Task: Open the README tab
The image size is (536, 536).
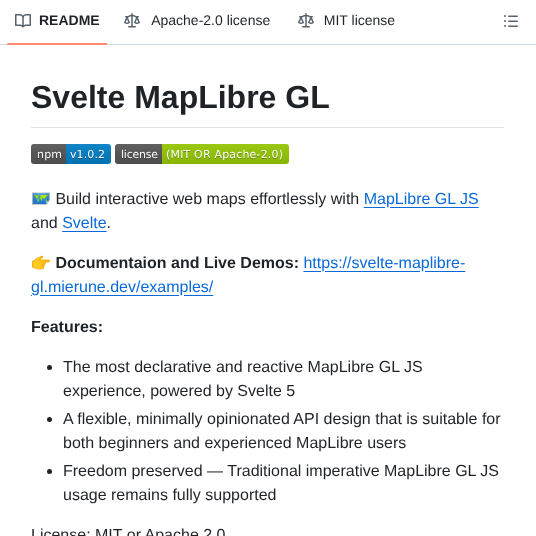Action: click(x=57, y=21)
